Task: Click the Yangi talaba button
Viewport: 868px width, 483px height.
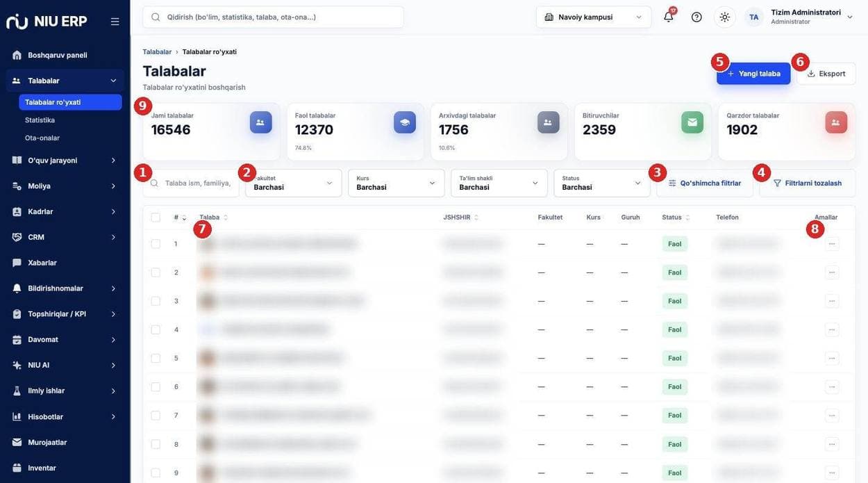Action: click(753, 74)
